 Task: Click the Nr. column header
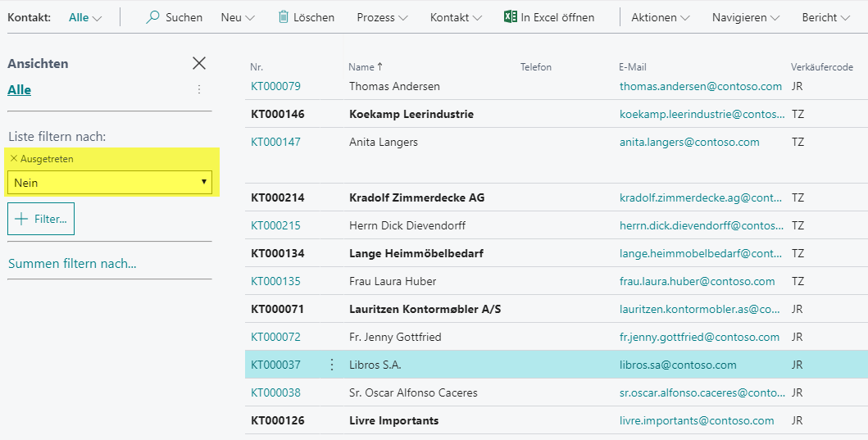257,67
